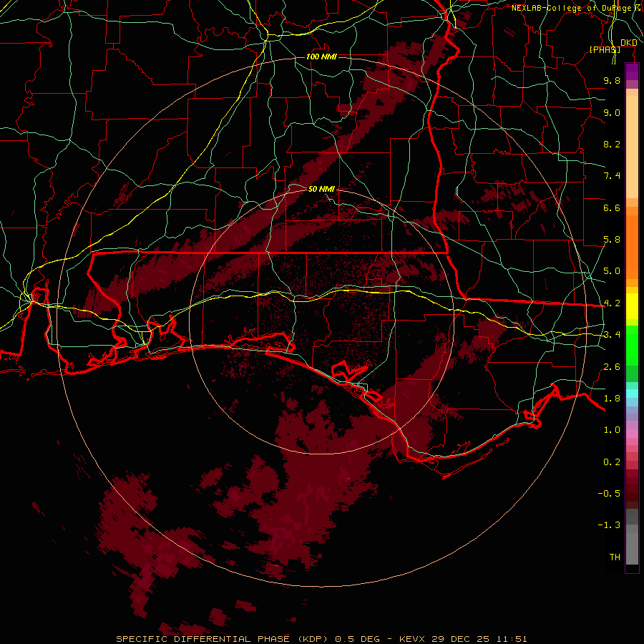Choose the 2.6 scale label
This screenshot has height=644, width=644.
[x=612, y=367]
